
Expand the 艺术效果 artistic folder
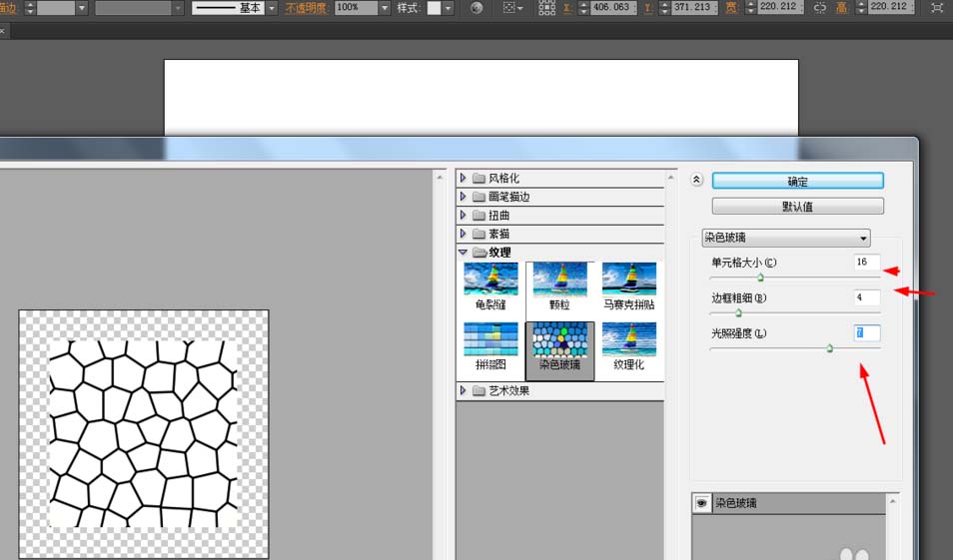click(464, 391)
